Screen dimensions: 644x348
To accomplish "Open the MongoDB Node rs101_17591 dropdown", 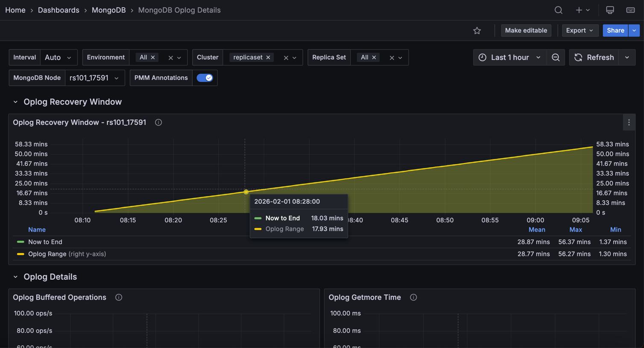I will (x=94, y=78).
